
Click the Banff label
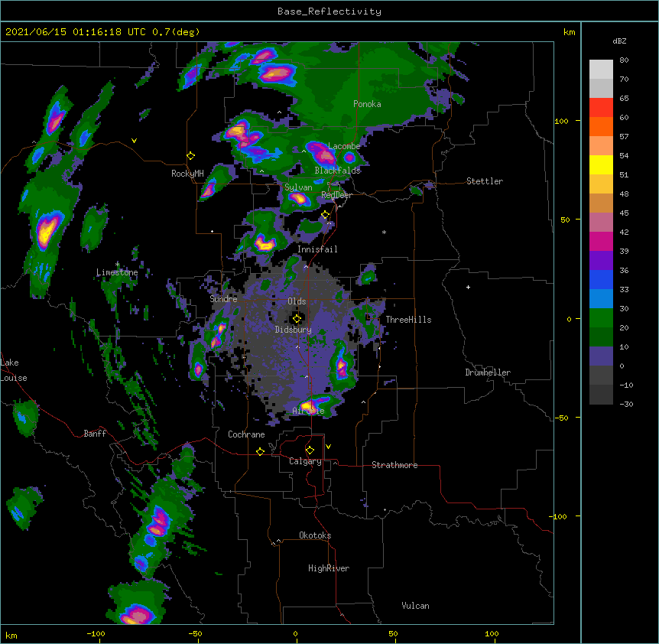(x=95, y=434)
